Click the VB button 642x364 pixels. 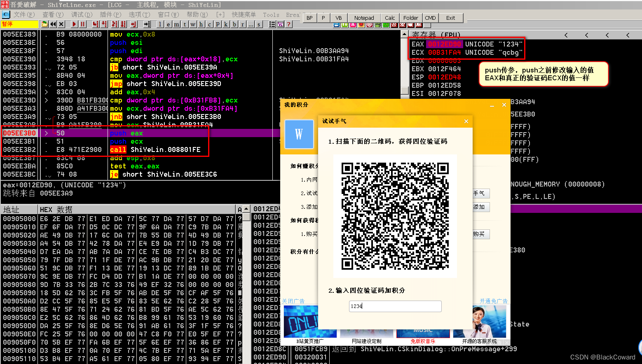(x=339, y=18)
